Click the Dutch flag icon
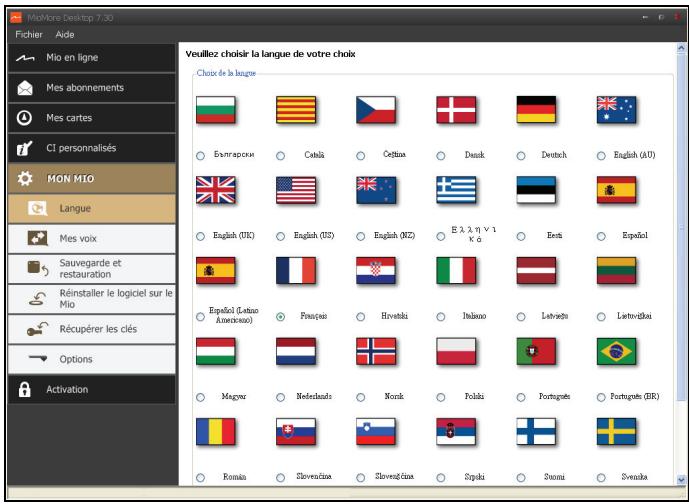This screenshot has height=504, width=689. (296, 351)
